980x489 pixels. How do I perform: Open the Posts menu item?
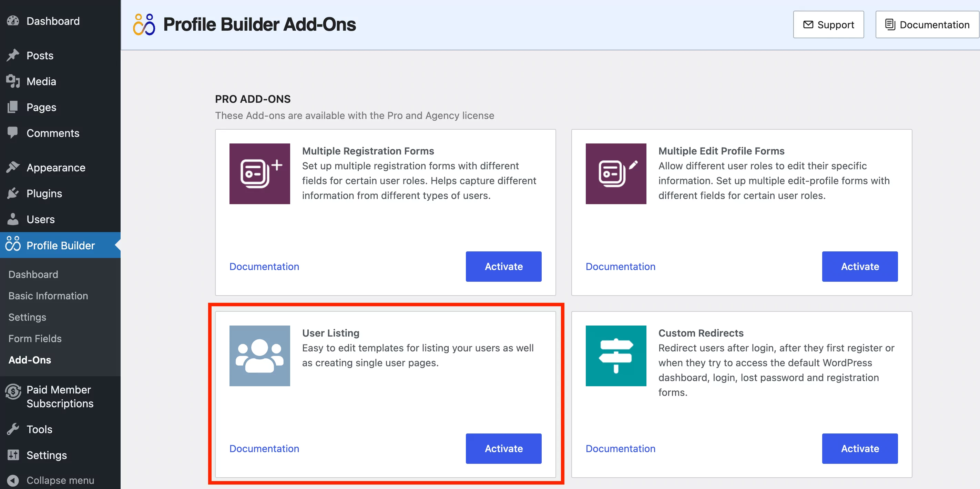[x=60, y=56]
